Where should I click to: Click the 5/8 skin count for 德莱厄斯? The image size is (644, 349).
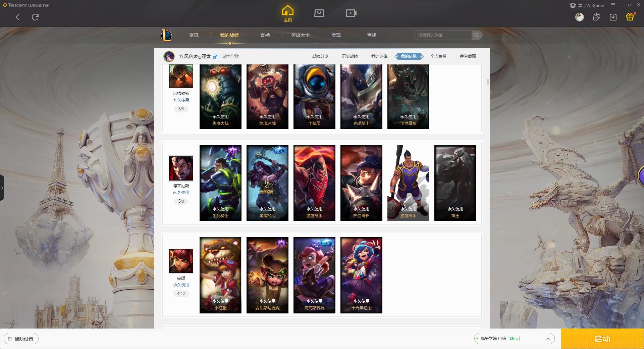181,201
